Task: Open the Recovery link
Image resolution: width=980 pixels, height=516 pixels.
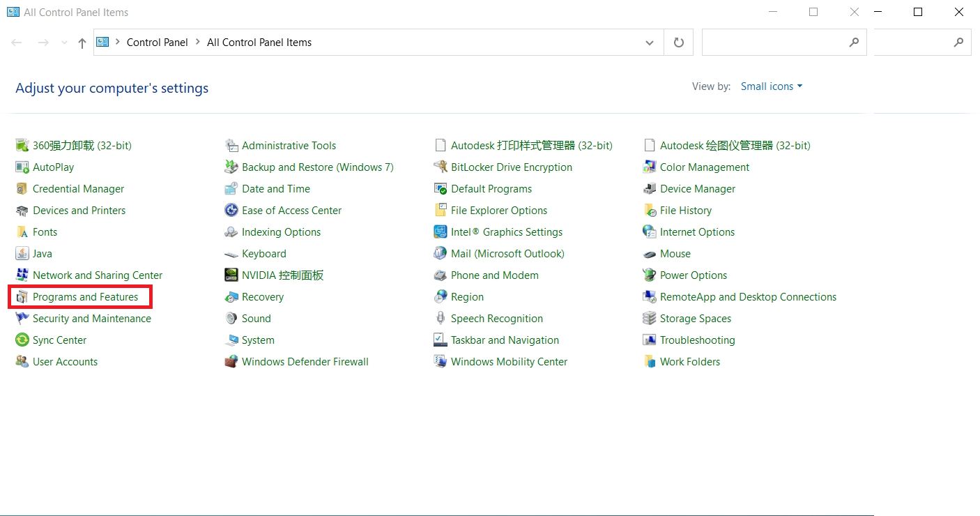Action: coord(263,296)
